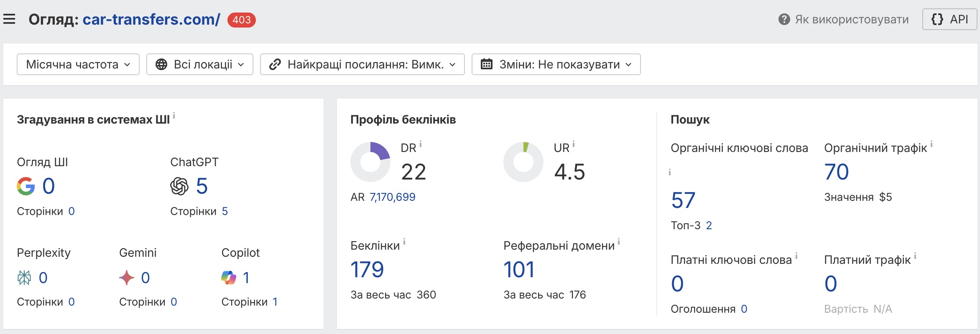Click the red 403 status badge
Screen dimensions: 980x334
(x=242, y=20)
